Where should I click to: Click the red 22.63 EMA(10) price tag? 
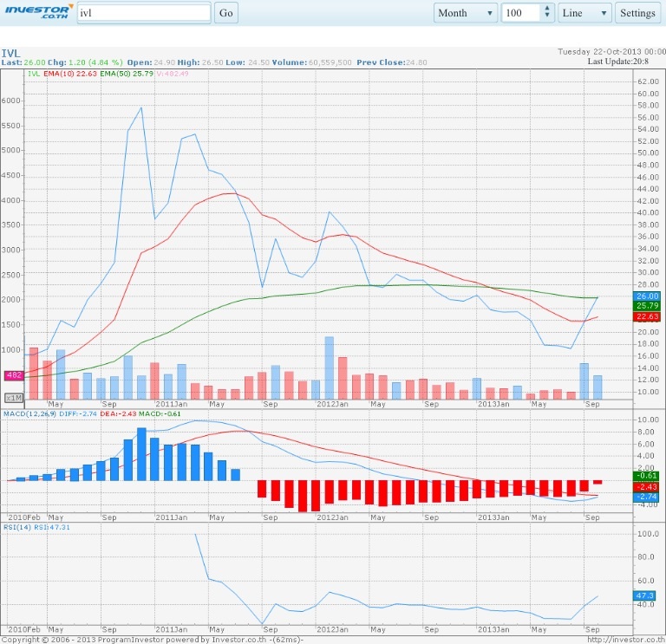648,316
